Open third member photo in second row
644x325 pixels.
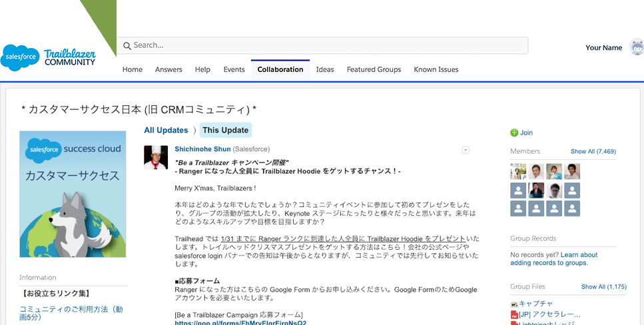point(554,190)
